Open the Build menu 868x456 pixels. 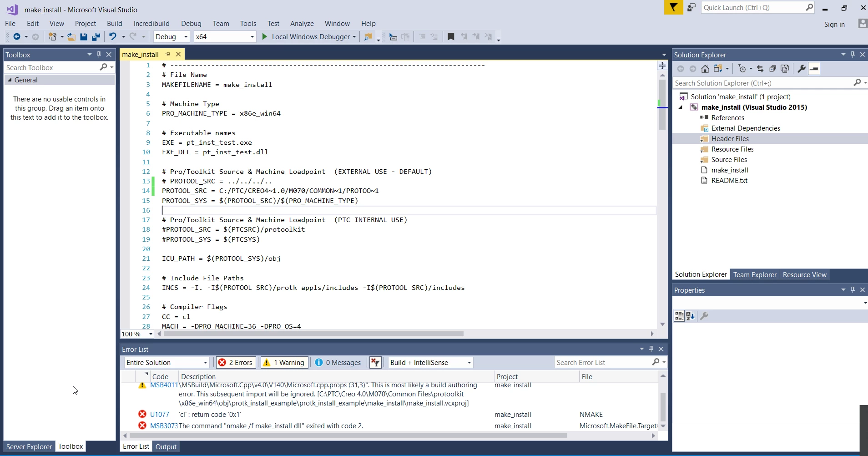(115, 24)
